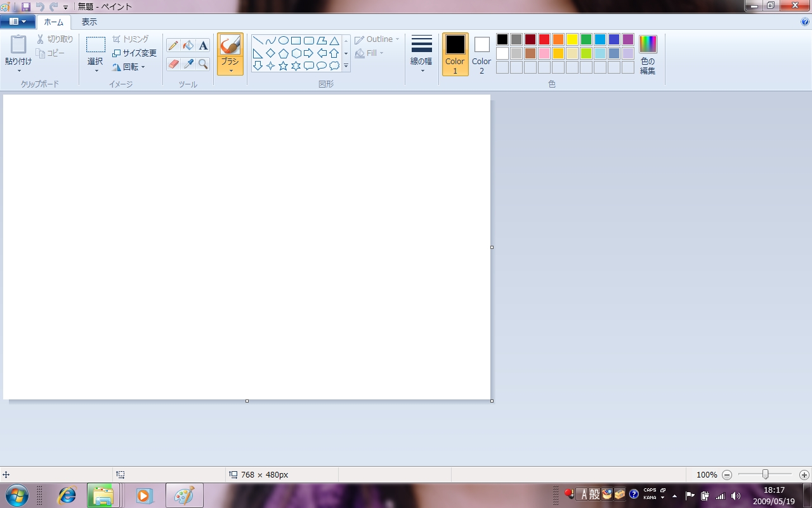Choose the yellow color swatch
The height and width of the screenshot is (508, 812).
point(572,39)
